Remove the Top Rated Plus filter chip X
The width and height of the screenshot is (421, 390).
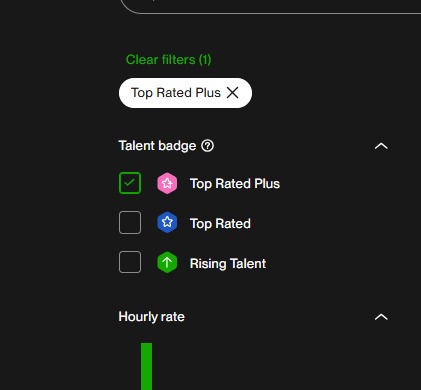232,93
